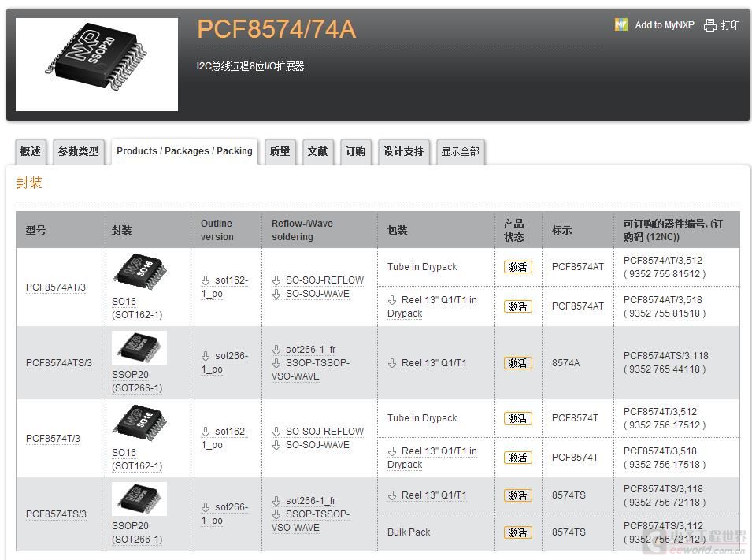Open the 概述 tab

[x=30, y=152]
